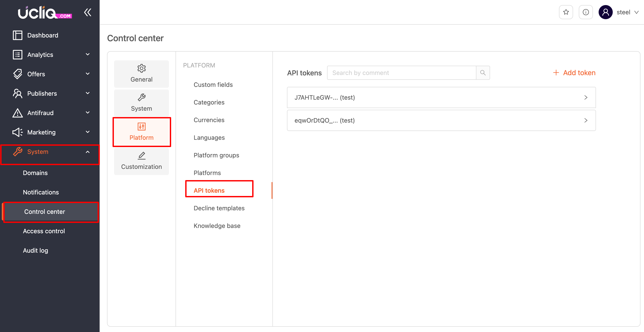Viewport: 644px width, 332px height.
Task: Select the System wrench tab
Action: pos(141,103)
